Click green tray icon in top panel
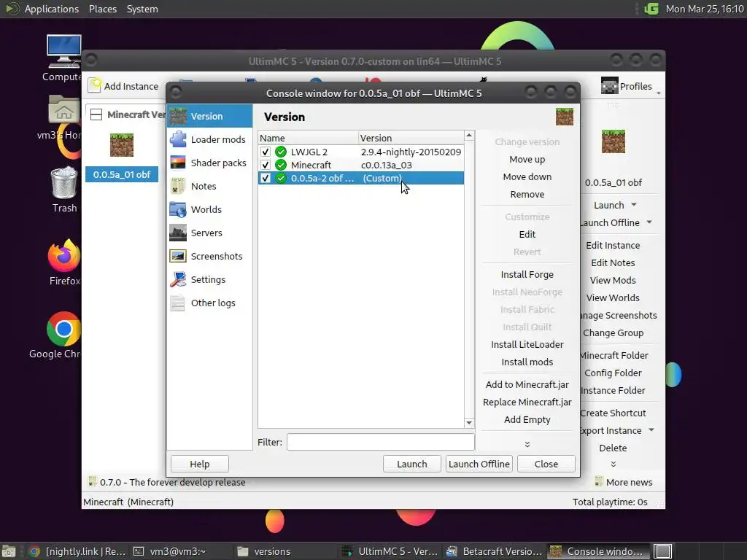This screenshot has height=560, width=747. point(651,9)
